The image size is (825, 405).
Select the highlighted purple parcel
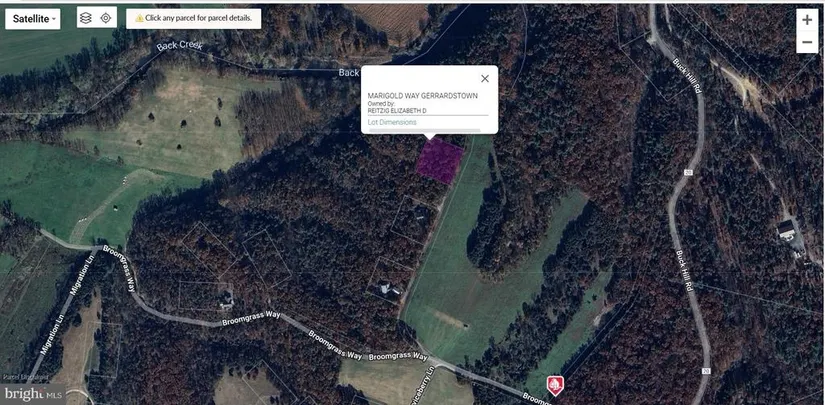point(440,161)
